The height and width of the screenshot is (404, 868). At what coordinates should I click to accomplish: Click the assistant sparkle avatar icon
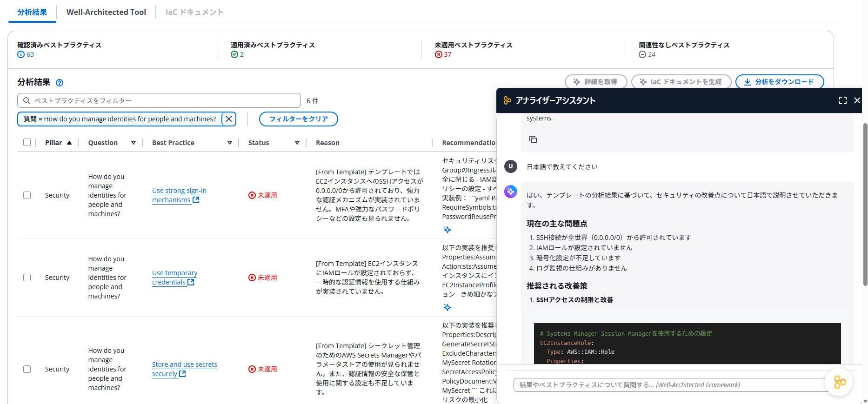[511, 192]
